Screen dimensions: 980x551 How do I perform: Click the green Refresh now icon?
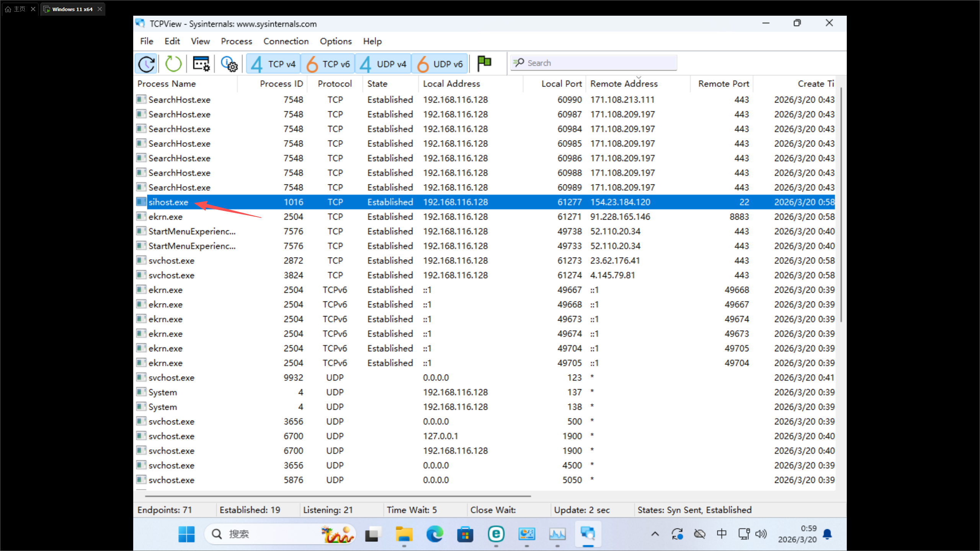click(173, 64)
